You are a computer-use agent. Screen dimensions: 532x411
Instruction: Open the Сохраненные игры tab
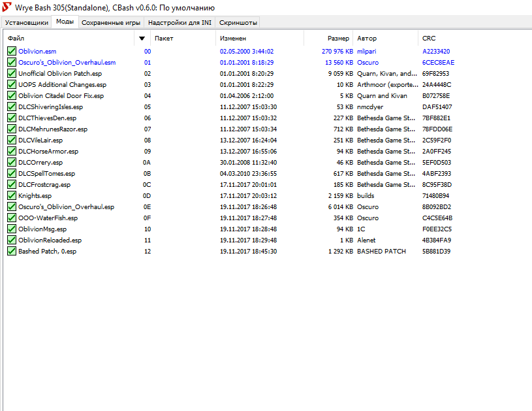pos(111,22)
